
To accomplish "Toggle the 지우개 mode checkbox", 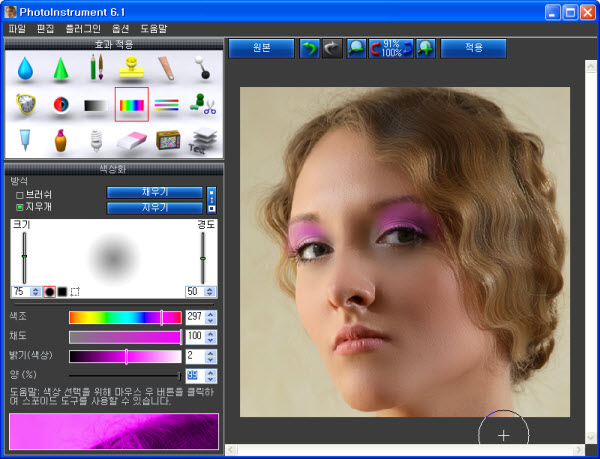I will click(20, 207).
